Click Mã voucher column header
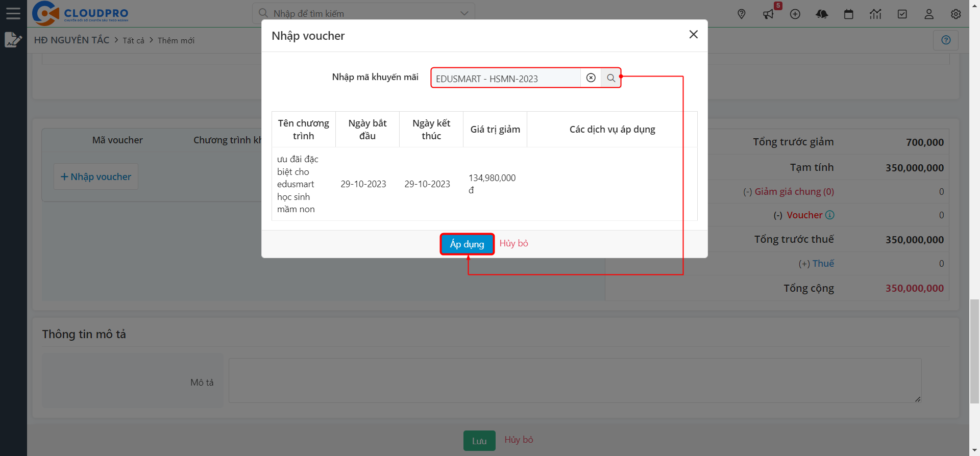Image resolution: width=980 pixels, height=456 pixels. [117, 140]
